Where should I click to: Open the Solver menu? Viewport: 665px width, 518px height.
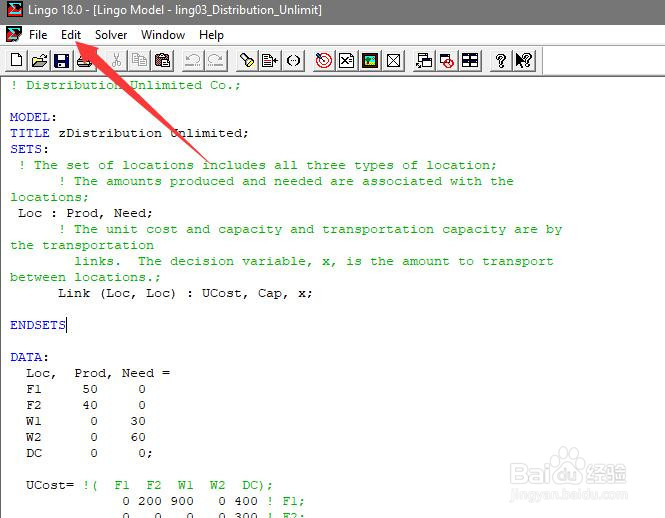click(x=111, y=35)
